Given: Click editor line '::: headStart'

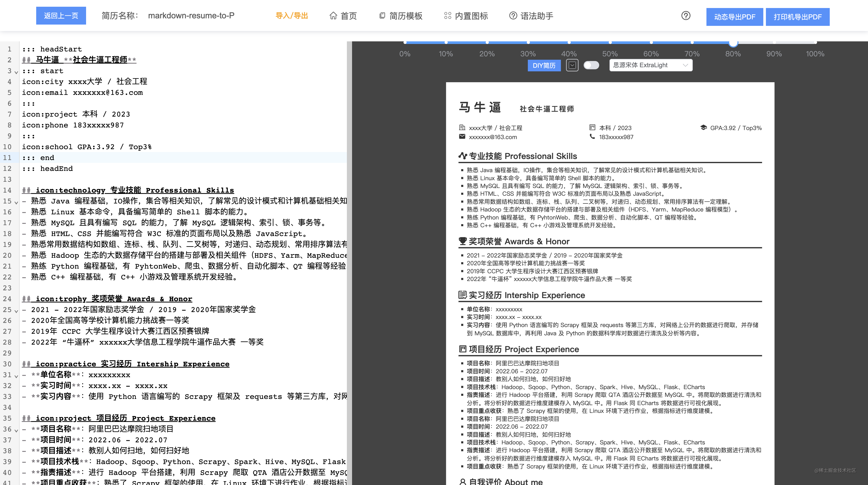Looking at the screenshot, I should (x=52, y=49).
